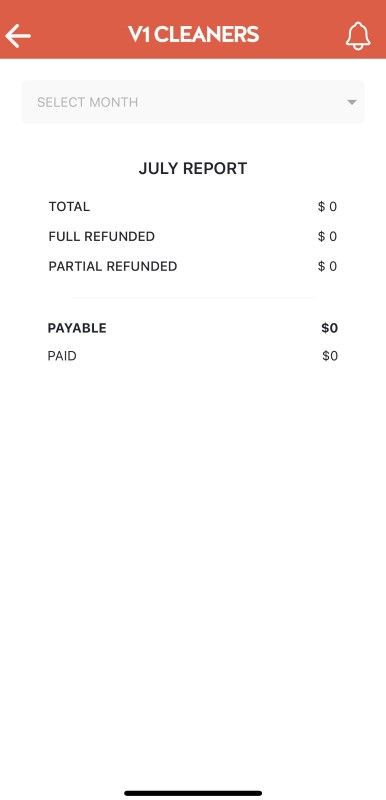Expand the Select Month dropdown
The height and width of the screenshot is (800, 386).
point(193,102)
